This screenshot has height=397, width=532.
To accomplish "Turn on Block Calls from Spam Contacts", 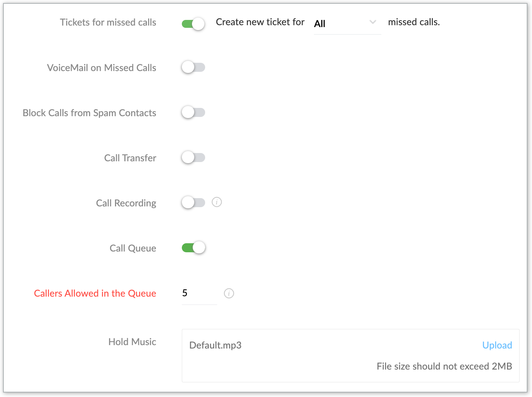I will (193, 112).
